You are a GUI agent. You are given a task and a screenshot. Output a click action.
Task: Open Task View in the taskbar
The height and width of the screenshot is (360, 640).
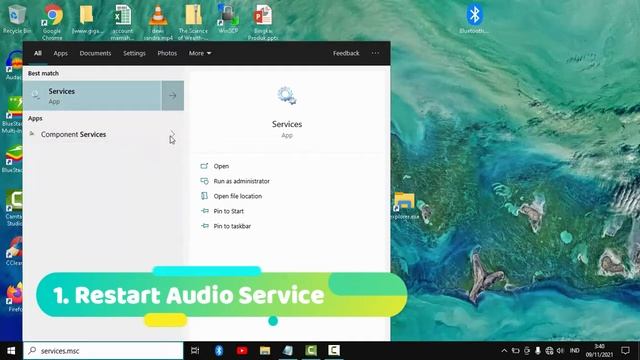click(x=195, y=351)
